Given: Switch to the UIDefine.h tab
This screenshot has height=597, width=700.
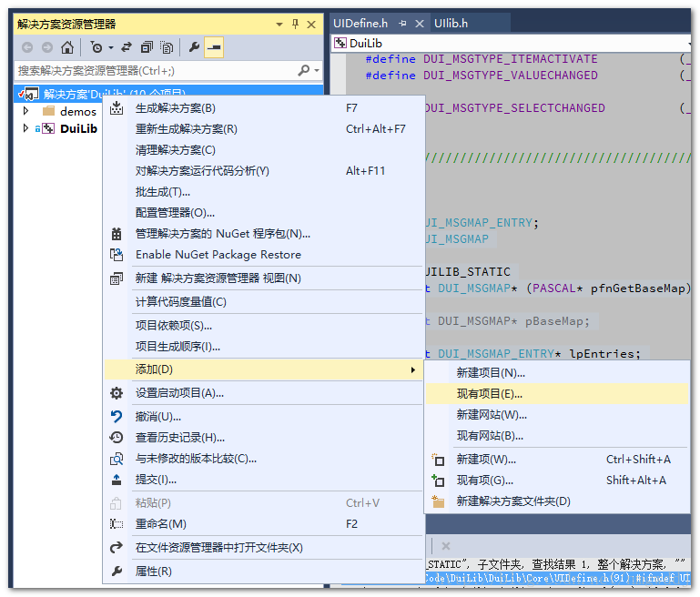Looking at the screenshot, I should 360,24.
